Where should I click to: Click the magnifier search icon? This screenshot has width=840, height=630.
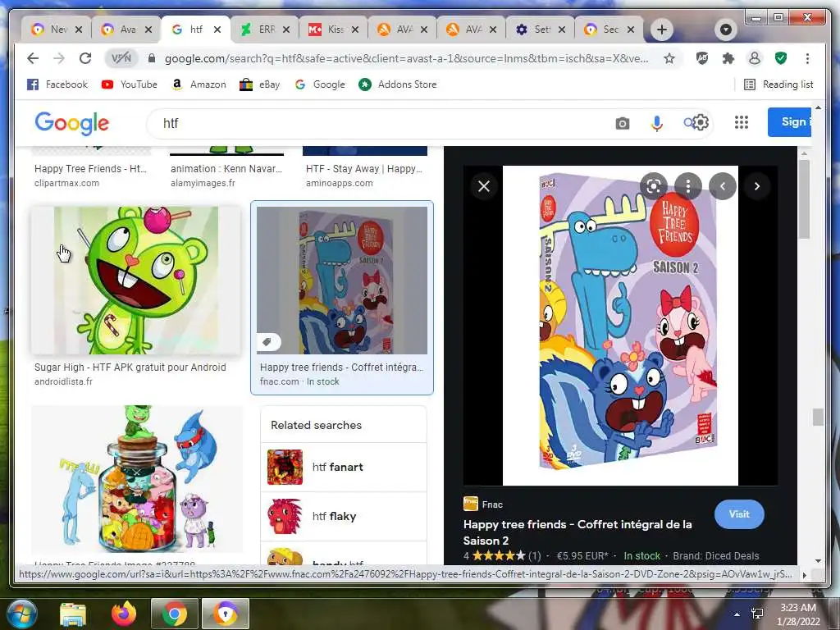tap(688, 123)
